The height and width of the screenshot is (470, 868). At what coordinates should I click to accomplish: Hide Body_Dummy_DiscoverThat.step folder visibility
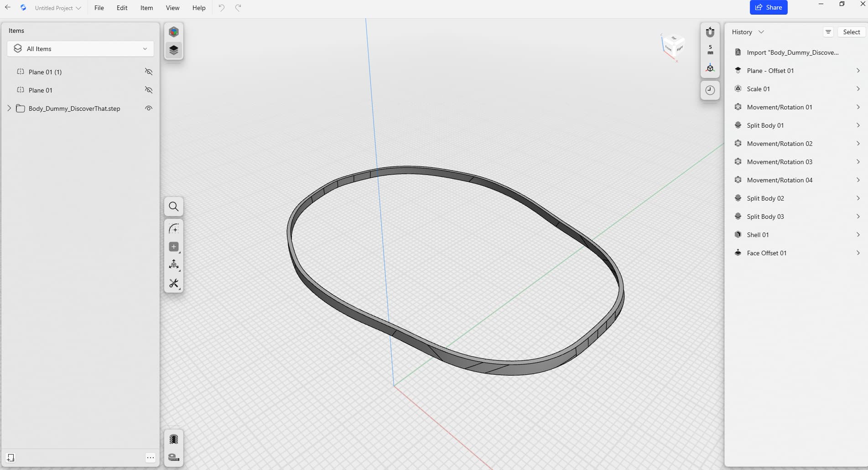point(149,108)
